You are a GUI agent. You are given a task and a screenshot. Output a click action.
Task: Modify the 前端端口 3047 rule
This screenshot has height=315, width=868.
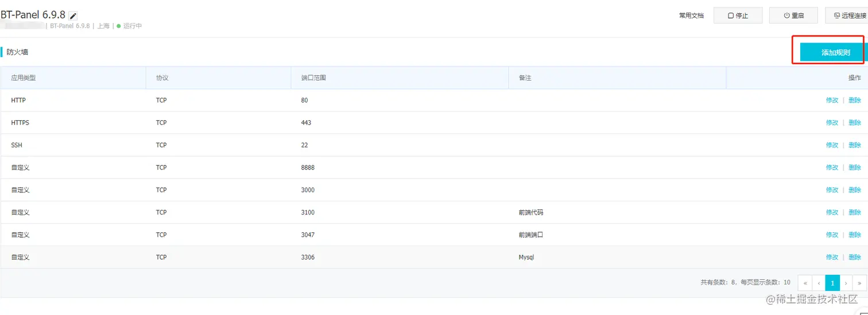pos(832,235)
